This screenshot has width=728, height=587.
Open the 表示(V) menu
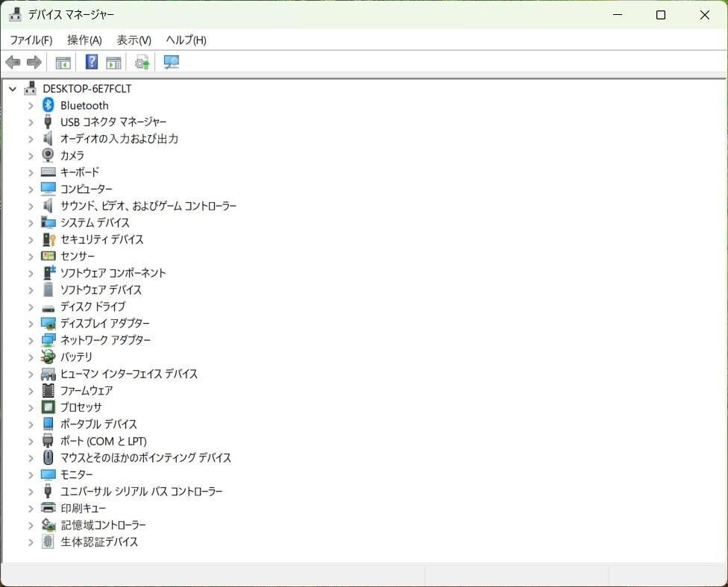[134, 40]
